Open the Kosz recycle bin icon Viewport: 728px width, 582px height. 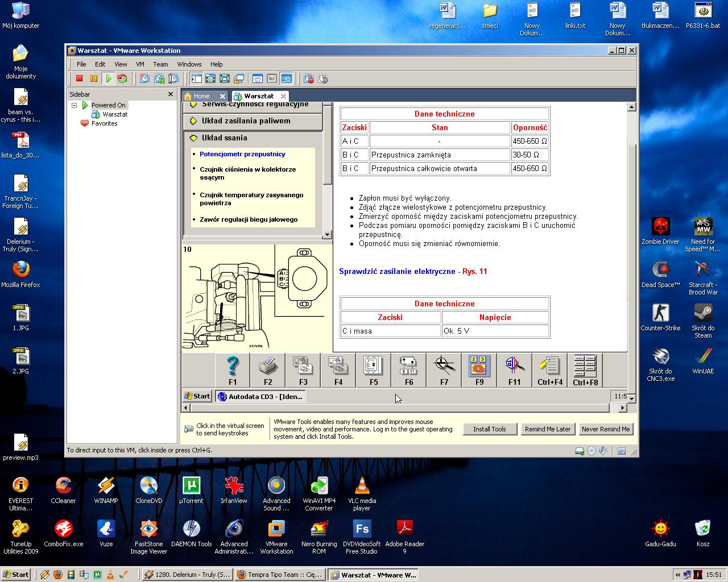click(x=703, y=533)
